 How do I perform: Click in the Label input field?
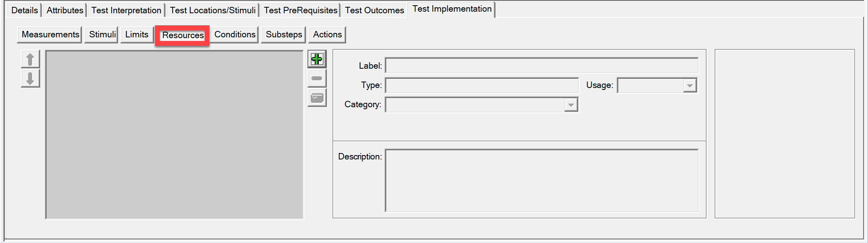[x=542, y=65]
